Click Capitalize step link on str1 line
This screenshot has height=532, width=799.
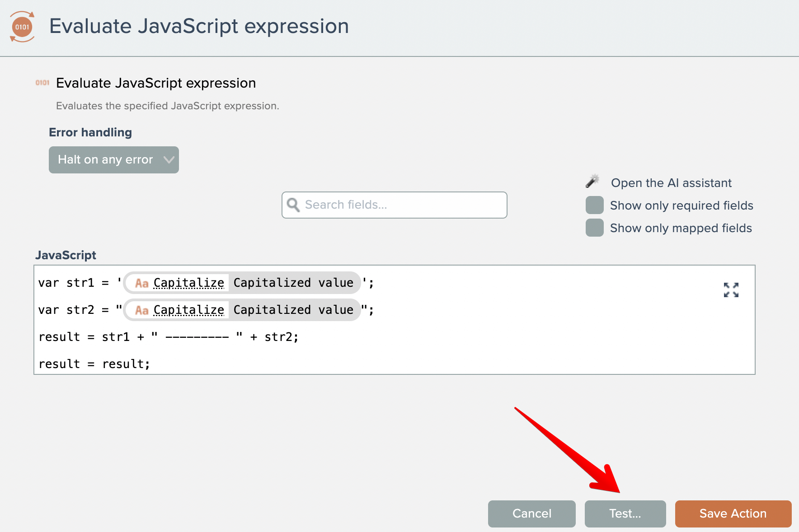point(189,283)
